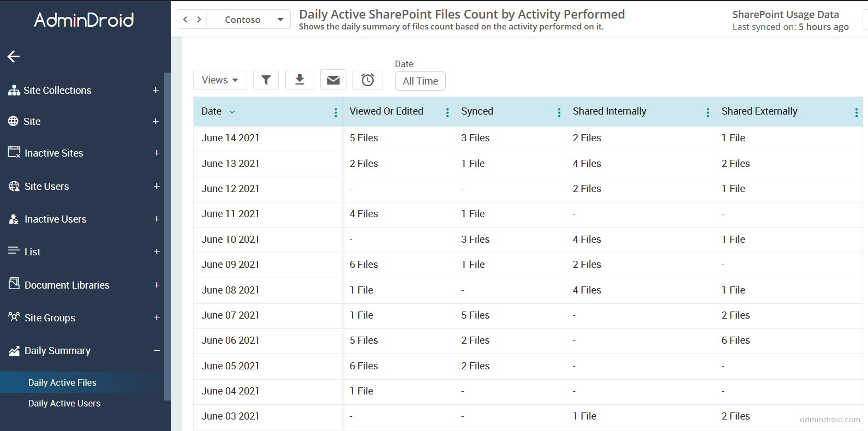Open the Contoso tenant dropdown

click(254, 20)
